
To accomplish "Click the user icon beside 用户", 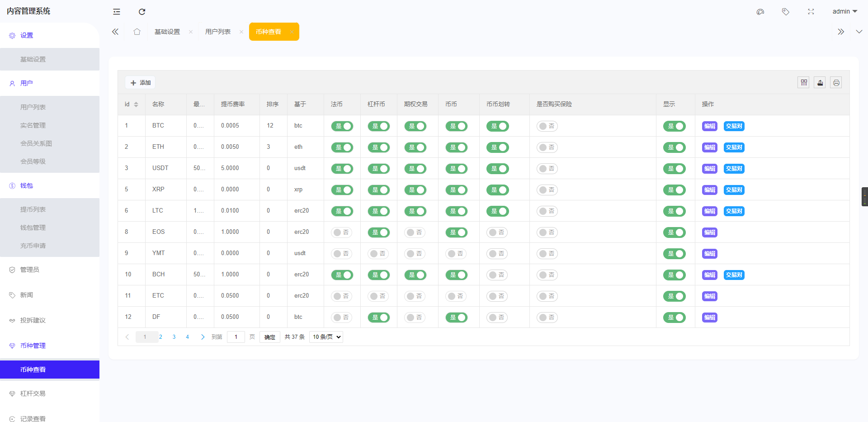I will [12, 84].
